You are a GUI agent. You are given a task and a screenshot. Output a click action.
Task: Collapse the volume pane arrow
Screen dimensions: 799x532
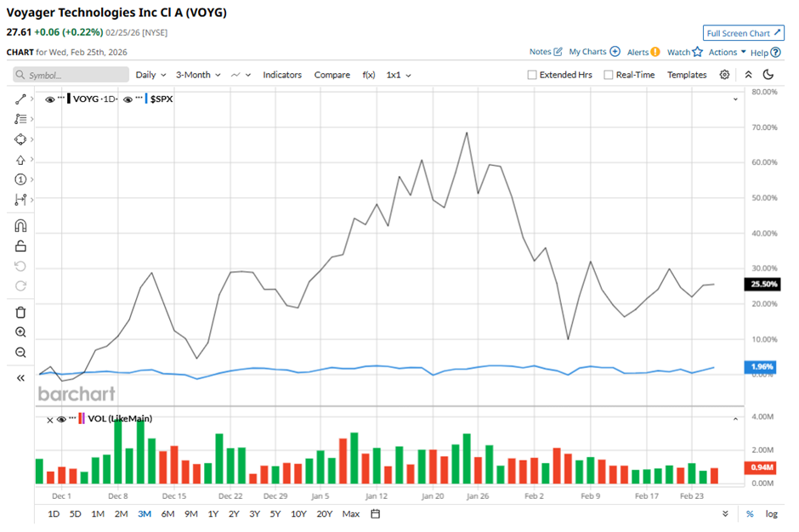pyautogui.click(x=735, y=419)
